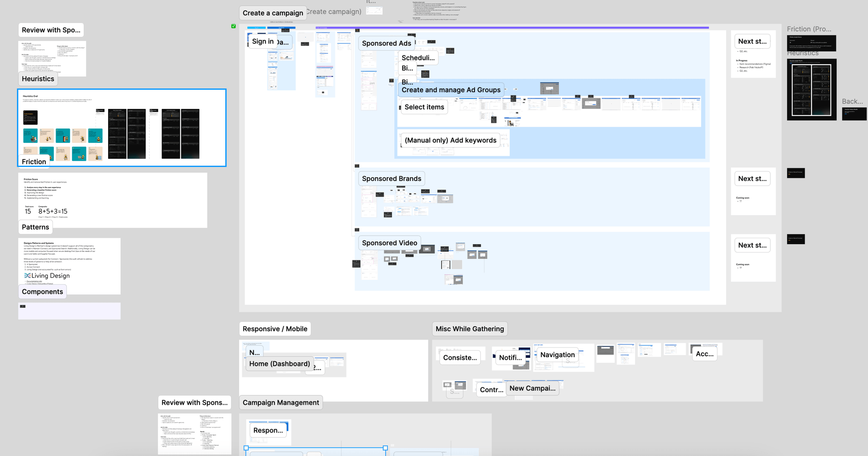868x456 pixels.
Task: Select the Components frame label
Action: click(43, 292)
